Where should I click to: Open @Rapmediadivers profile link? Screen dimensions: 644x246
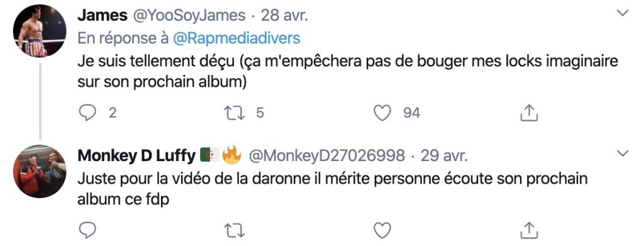[x=236, y=38]
